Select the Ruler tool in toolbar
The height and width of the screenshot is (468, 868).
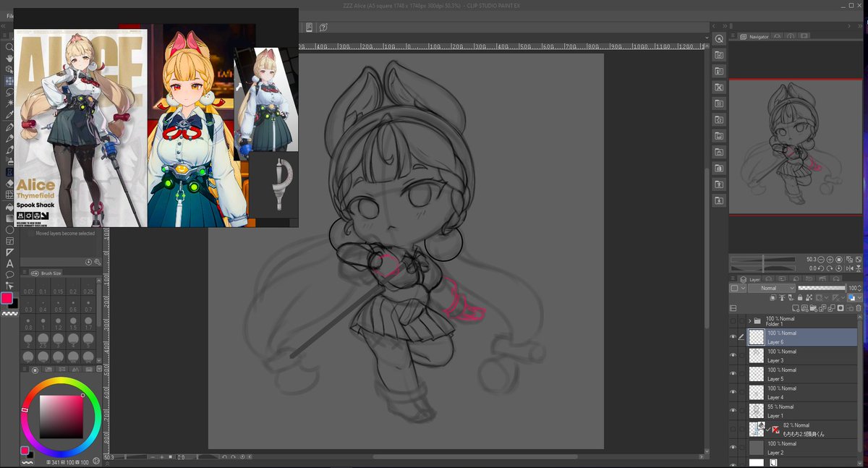(x=9, y=252)
